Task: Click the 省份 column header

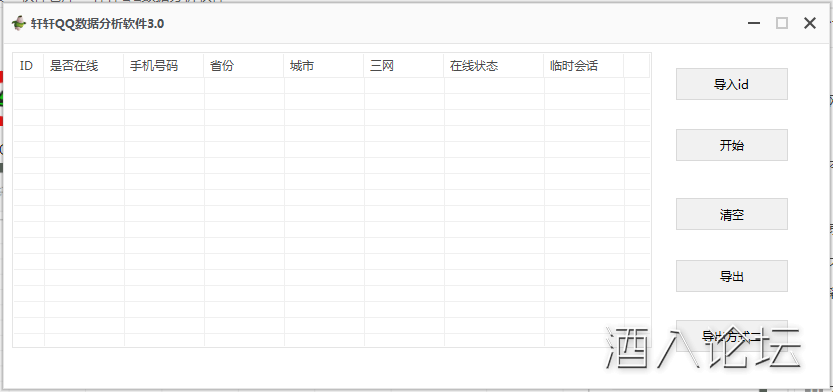Action: [x=243, y=66]
